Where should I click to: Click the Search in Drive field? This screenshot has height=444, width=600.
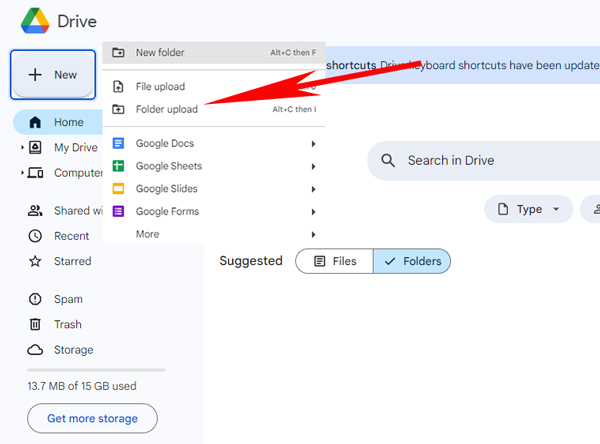pos(484,160)
